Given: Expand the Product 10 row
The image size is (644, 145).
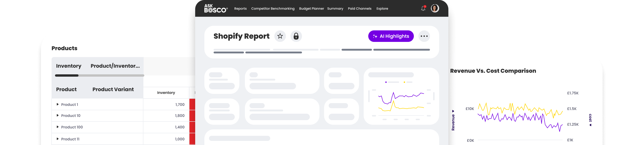Looking at the screenshot, I should 58,116.
